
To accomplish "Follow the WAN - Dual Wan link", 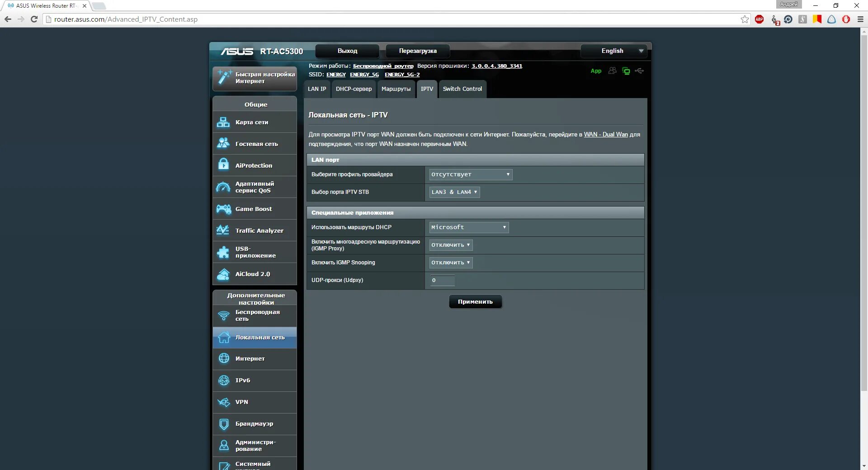I will pos(606,135).
